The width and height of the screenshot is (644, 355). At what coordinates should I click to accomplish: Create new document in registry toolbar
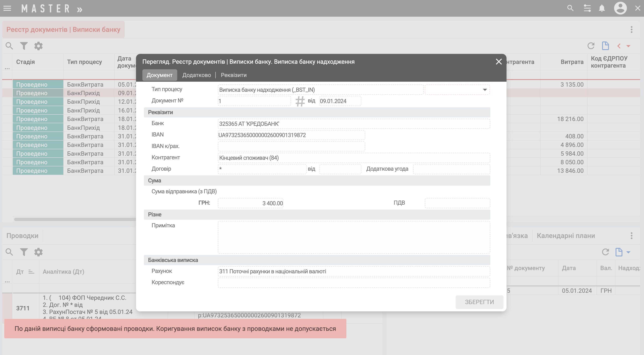605,46
